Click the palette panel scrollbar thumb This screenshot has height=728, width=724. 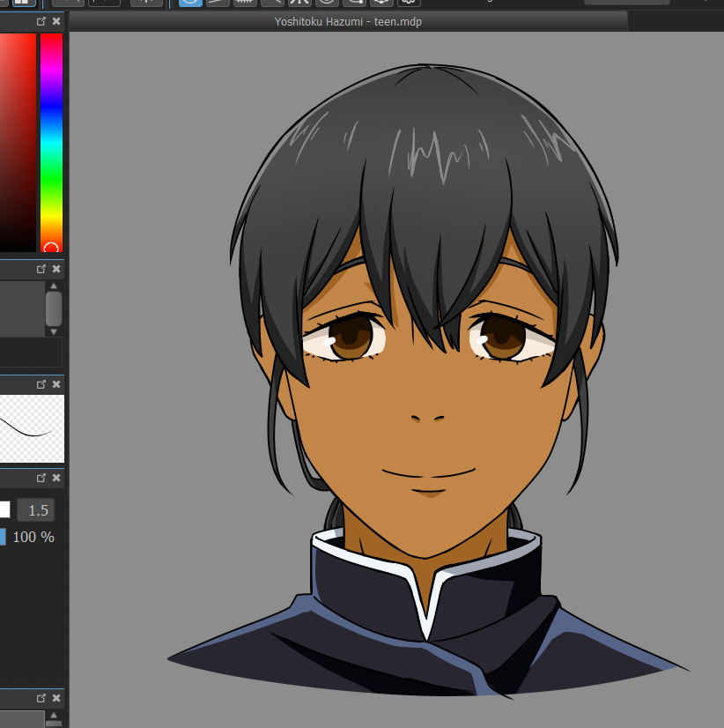pyautogui.click(x=54, y=308)
